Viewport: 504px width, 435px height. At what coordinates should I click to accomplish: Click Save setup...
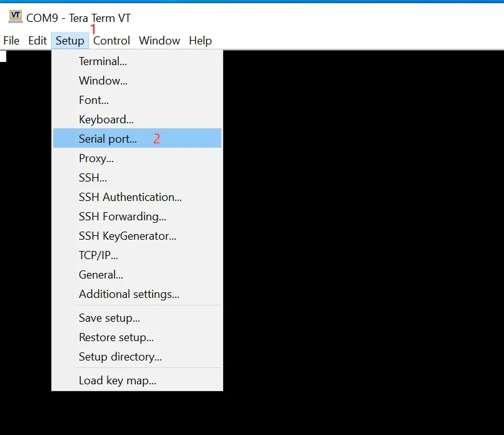pyautogui.click(x=137, y=318)
